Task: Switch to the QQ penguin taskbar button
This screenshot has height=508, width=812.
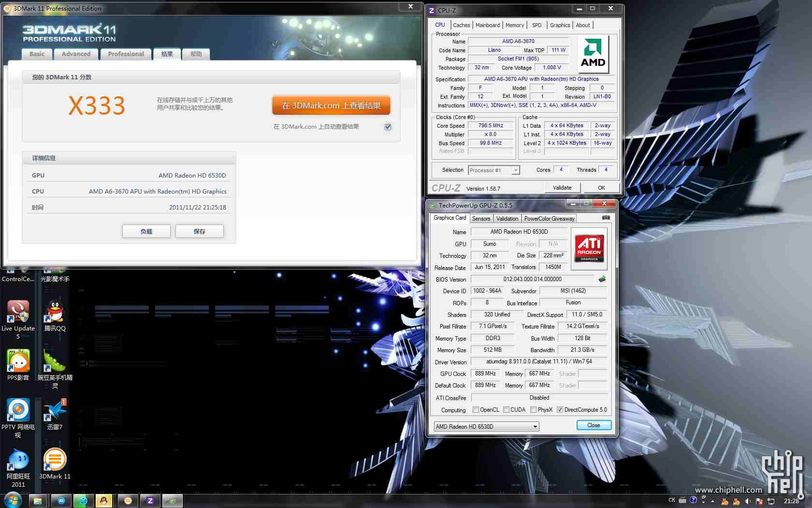Action: click(x=103, y=501)
